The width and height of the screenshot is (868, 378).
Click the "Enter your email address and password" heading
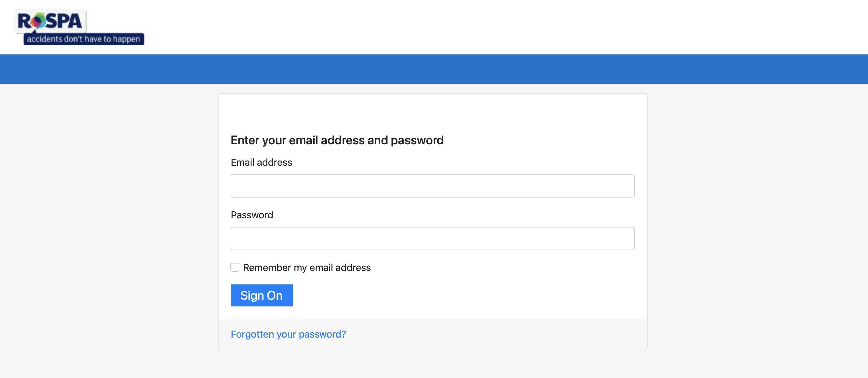pos(337,140)
